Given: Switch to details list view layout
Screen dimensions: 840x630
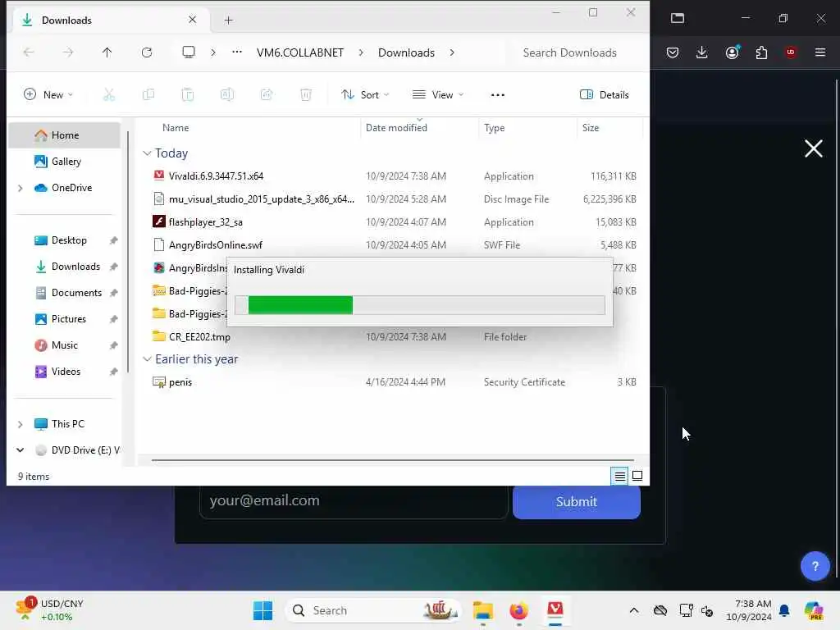Looking at the screenshot, I should coord(620,476).
